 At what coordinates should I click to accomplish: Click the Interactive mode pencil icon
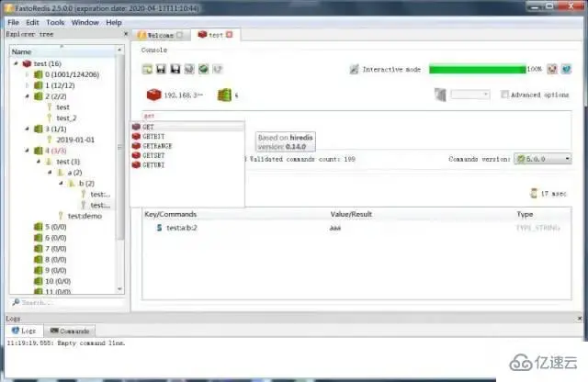point(355,69)
